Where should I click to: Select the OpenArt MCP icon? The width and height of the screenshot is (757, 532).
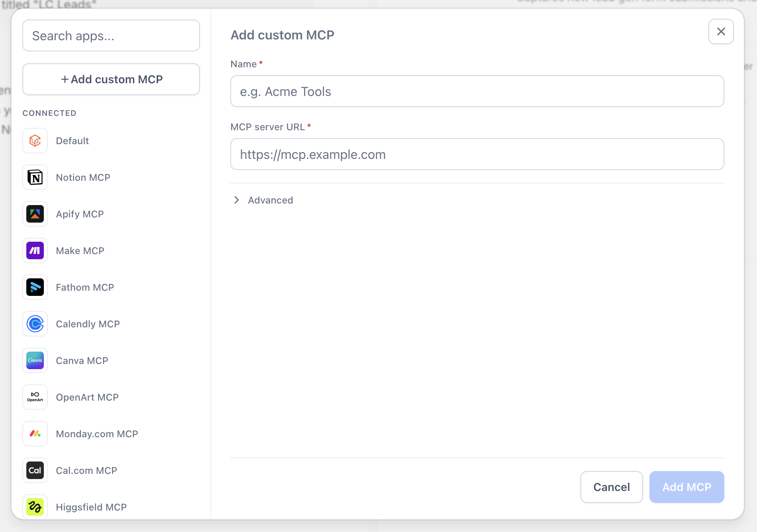pos(35,397)
